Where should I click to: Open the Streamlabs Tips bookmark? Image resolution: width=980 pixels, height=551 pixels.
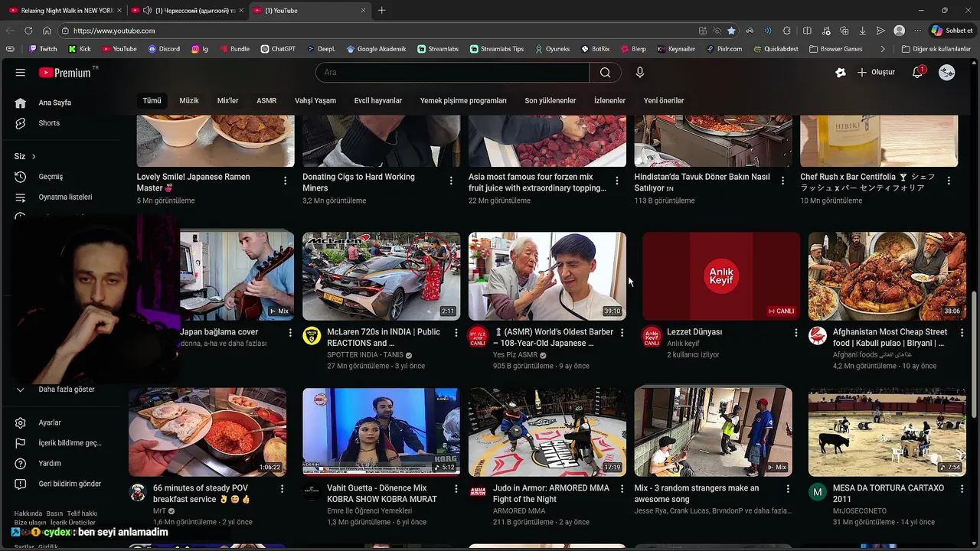tap(497, 49)
